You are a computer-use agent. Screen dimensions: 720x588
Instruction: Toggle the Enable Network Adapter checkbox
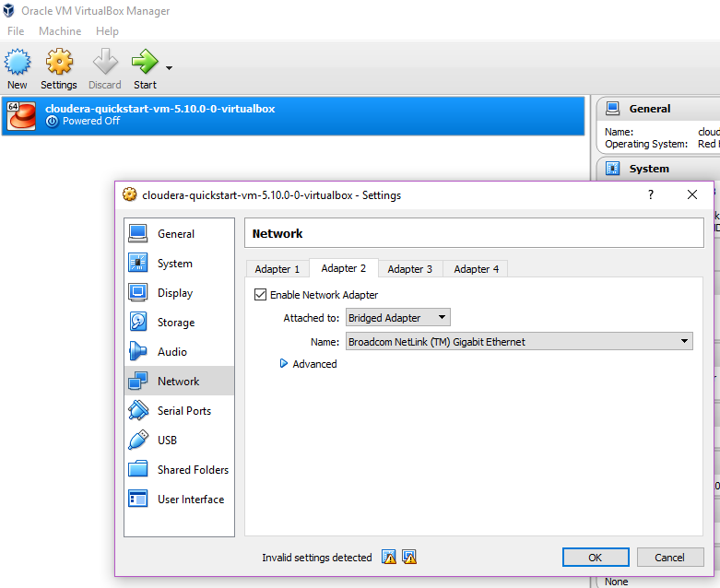click(260, 295)
